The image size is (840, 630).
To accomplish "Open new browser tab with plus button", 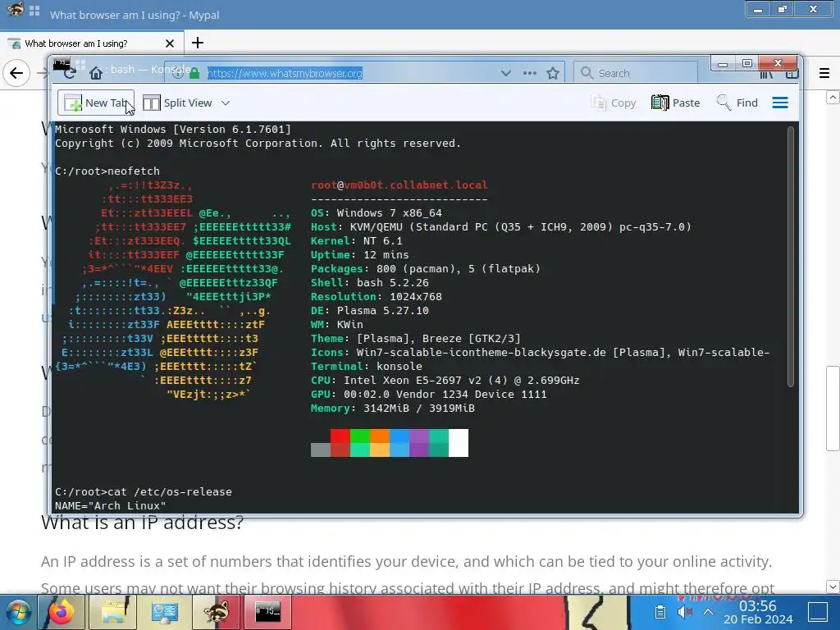I will point(197,43).
